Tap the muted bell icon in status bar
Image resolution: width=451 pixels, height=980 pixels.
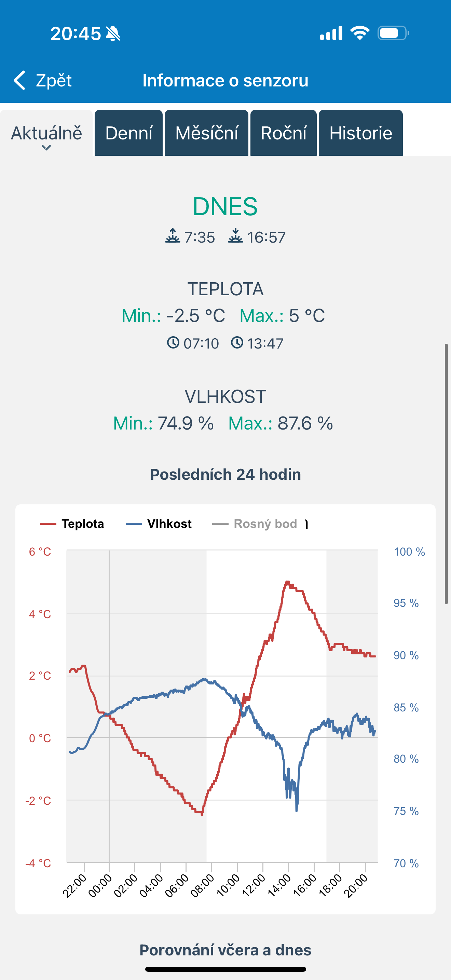113,33
